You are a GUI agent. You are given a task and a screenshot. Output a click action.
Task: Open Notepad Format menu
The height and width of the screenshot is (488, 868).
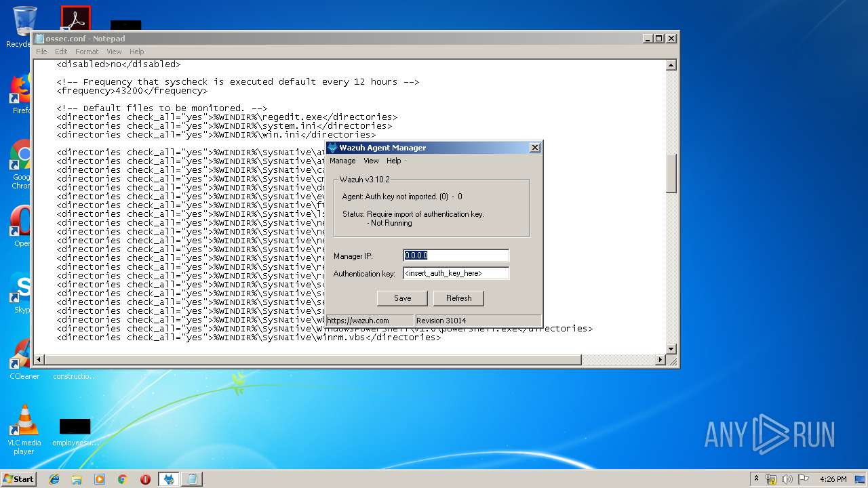87,52
